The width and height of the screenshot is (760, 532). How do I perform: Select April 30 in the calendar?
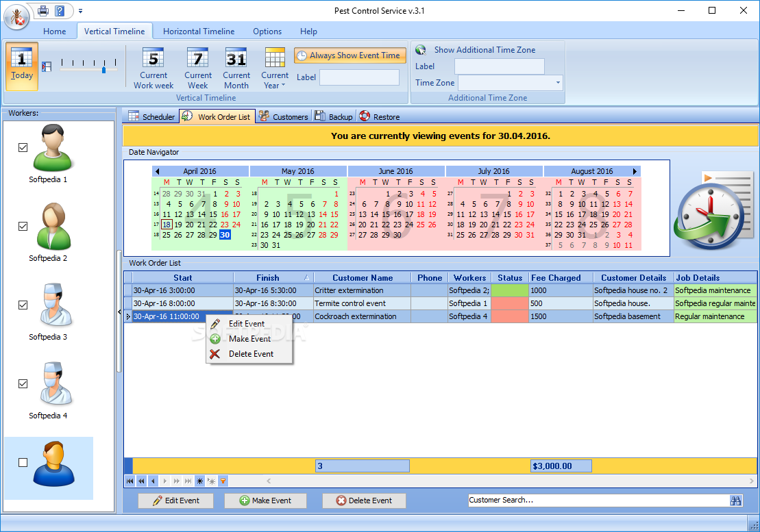pos(225,235)
